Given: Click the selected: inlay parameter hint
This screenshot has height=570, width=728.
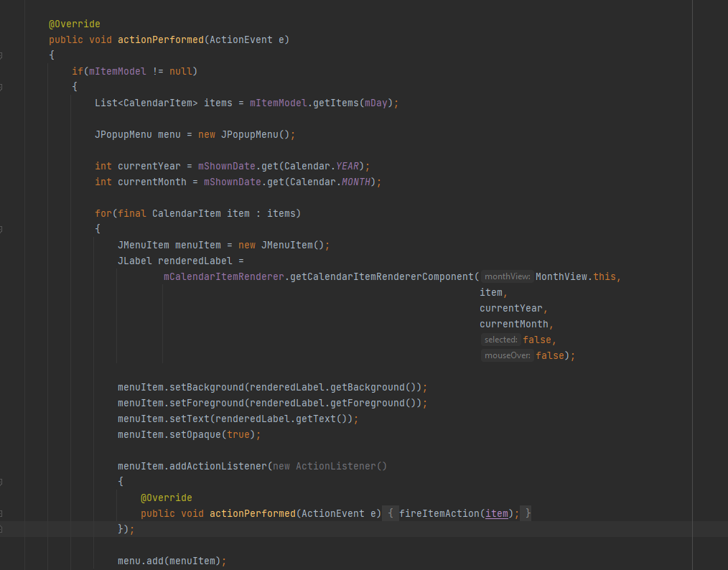Looking at the screenshot, I should pyautogui.click(x=500, y=339).
